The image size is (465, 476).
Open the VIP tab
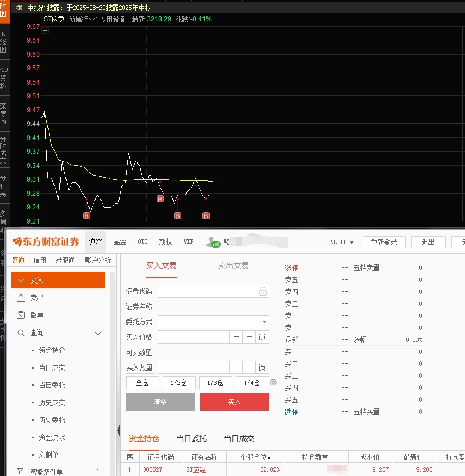188,242
